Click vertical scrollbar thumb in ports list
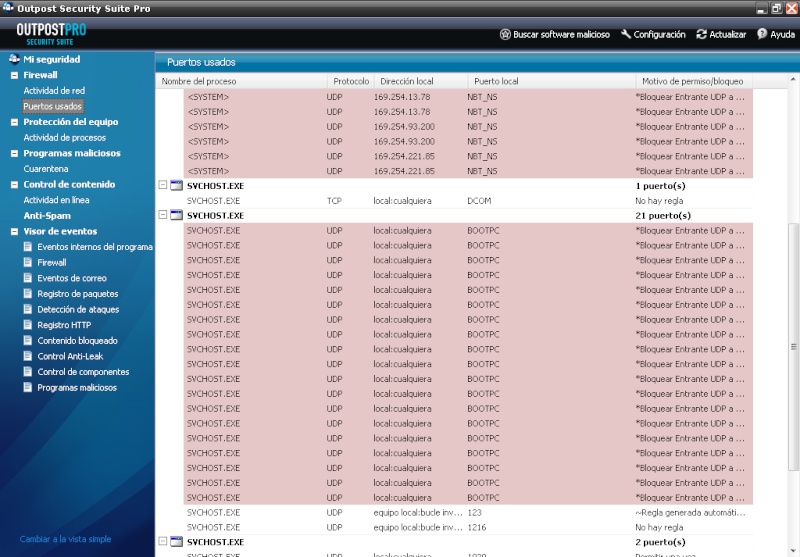800x557 pixels. pyautogui.click(x=793, y=347)
